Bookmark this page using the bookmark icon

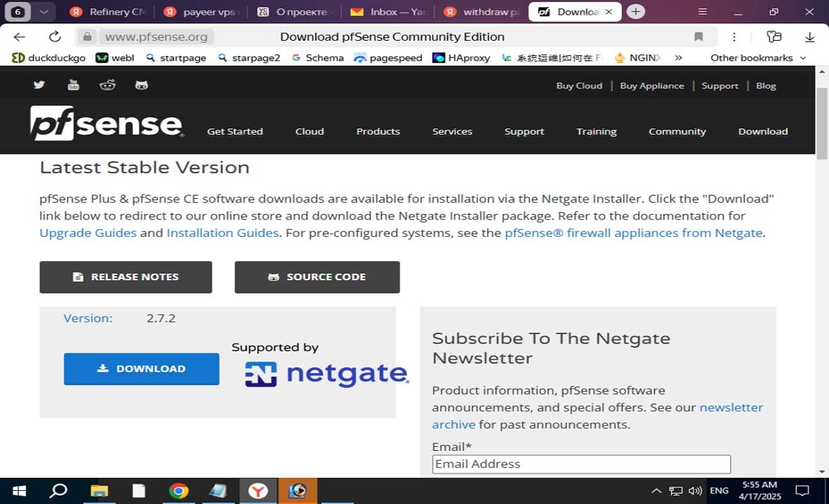698,37
